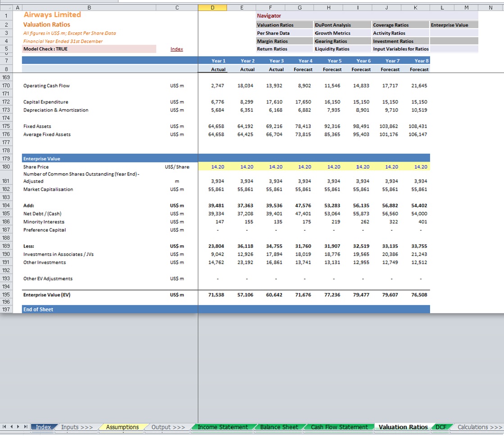504x436 pixels.
Task: Click Other EV Adjustments label
Action: point(48,279)
